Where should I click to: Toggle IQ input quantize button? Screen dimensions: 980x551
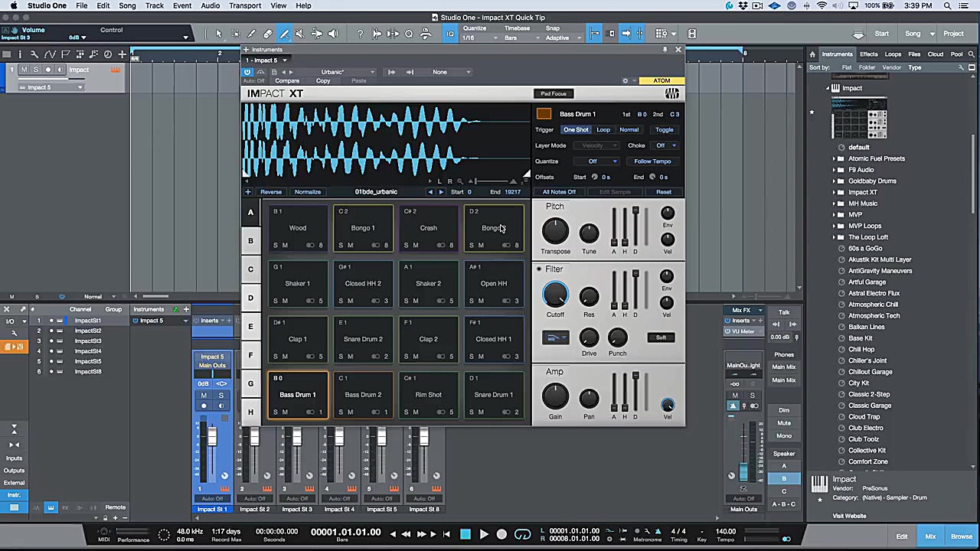pos(450,34)
